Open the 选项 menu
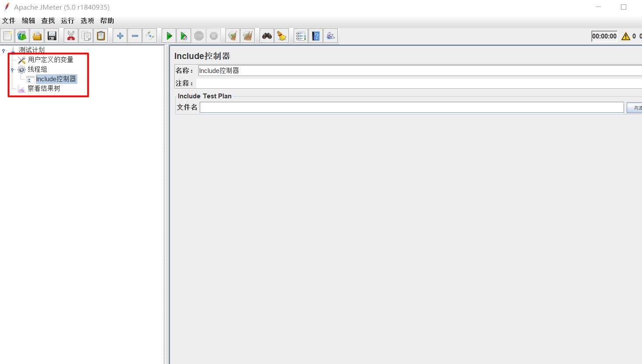 (x=87, y=21)
